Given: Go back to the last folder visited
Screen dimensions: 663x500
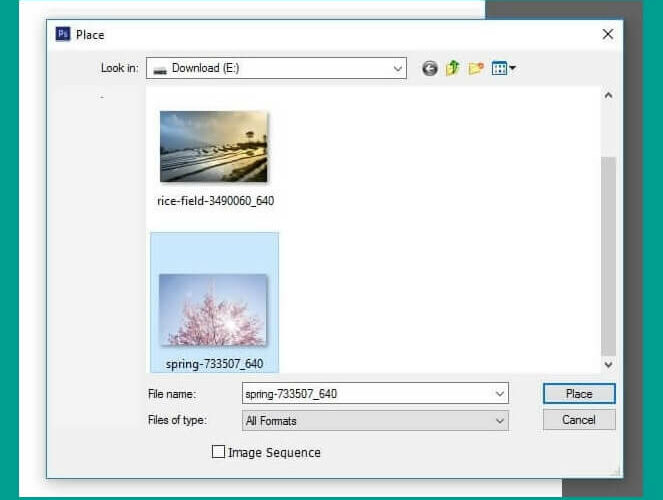Looking at the screenshot, I should 430,68.
